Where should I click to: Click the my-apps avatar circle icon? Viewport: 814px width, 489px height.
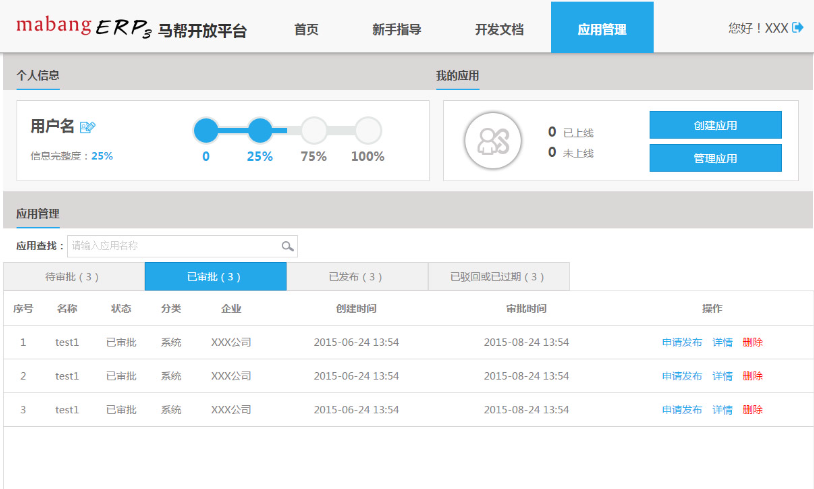494,141
